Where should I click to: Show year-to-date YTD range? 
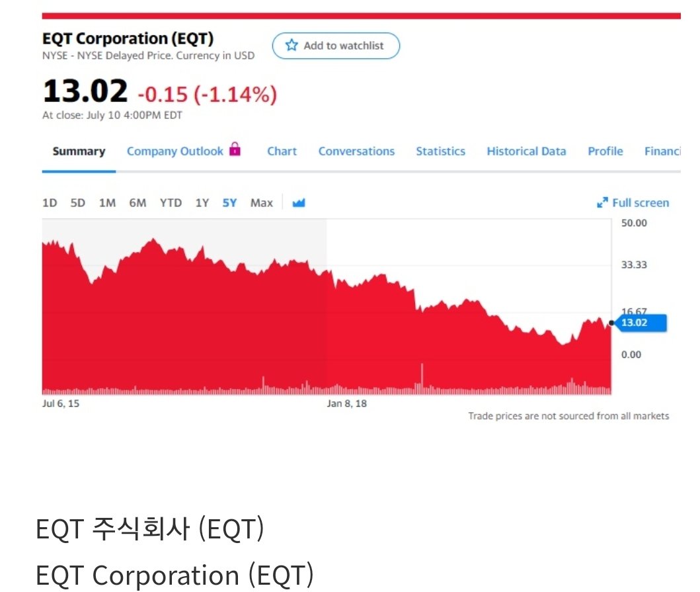[171, 203]
